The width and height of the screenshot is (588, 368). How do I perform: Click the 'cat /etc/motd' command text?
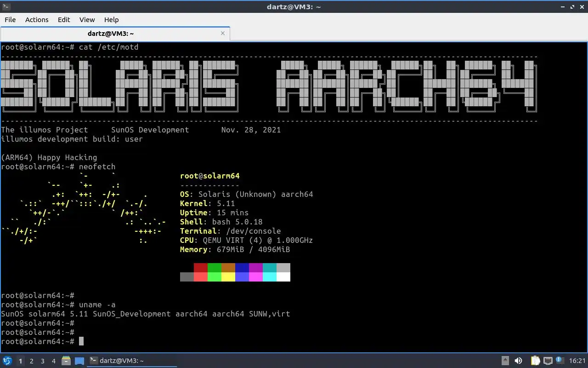coord(108,47)
